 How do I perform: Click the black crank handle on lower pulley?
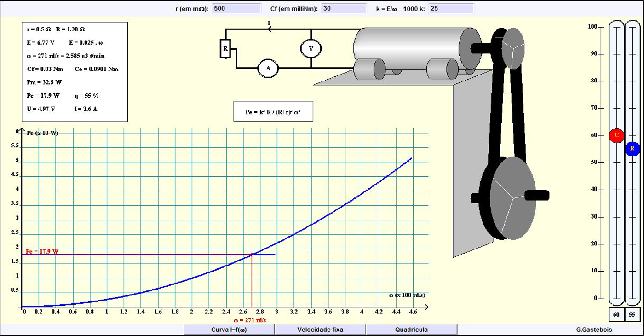coord(537,195)
